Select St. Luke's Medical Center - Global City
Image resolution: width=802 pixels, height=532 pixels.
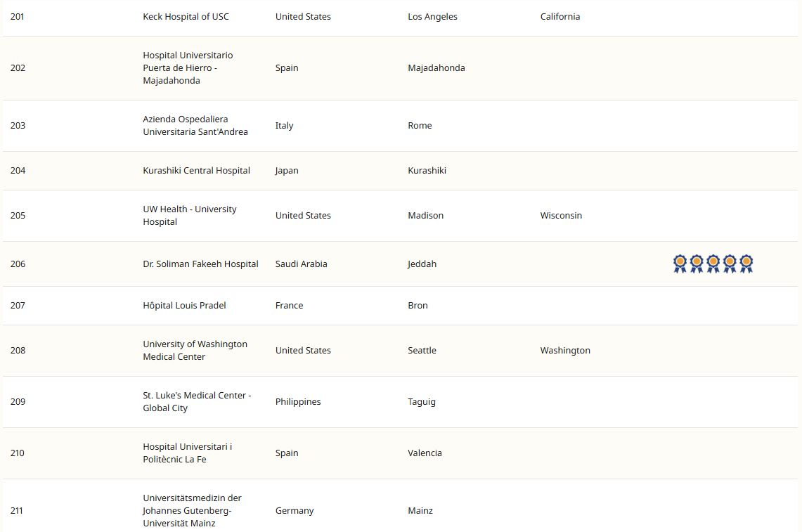click(196, 402)
